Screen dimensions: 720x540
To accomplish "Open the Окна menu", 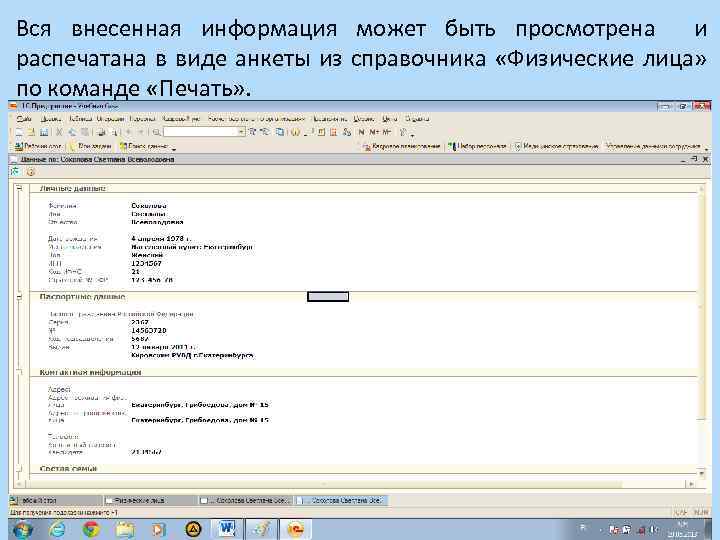I will click(389, 119).
